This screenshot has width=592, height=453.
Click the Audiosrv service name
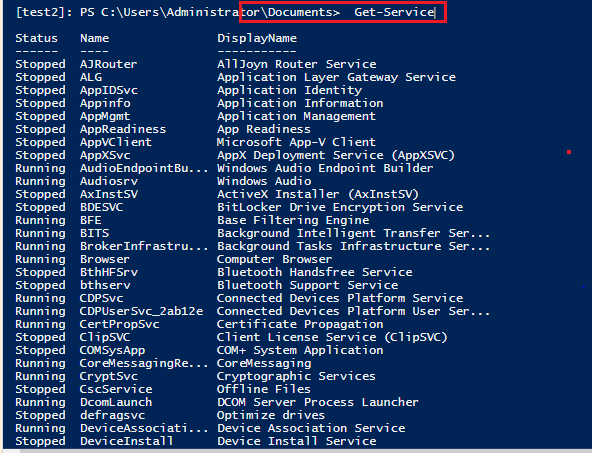(x=109, y=181)
